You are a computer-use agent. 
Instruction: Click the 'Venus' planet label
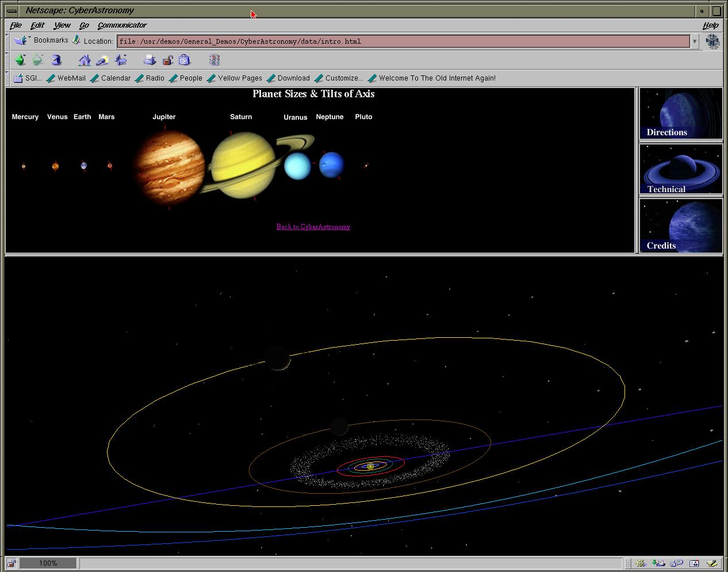coord(58,117)
